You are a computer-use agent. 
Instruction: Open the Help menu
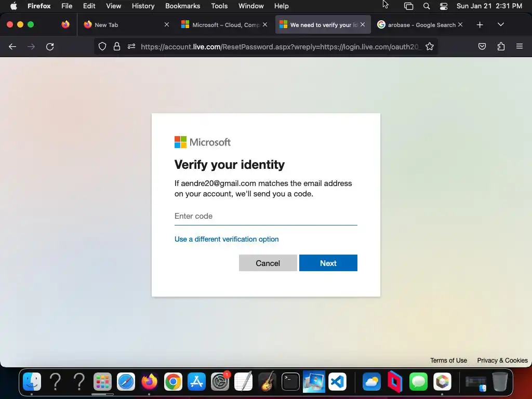[x=281, y=6]
